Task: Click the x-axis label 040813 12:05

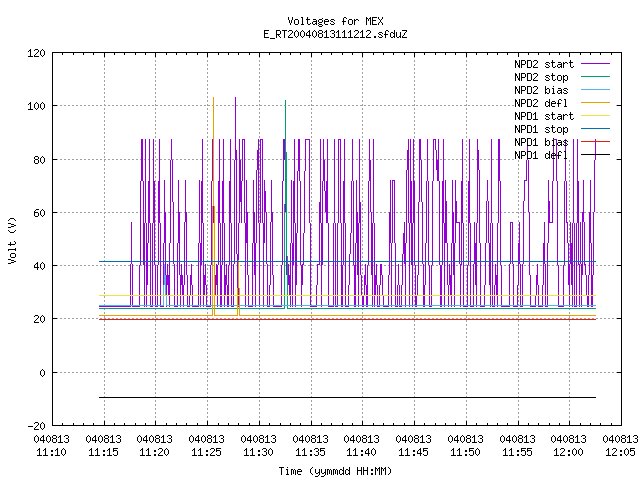Action: 620,446
